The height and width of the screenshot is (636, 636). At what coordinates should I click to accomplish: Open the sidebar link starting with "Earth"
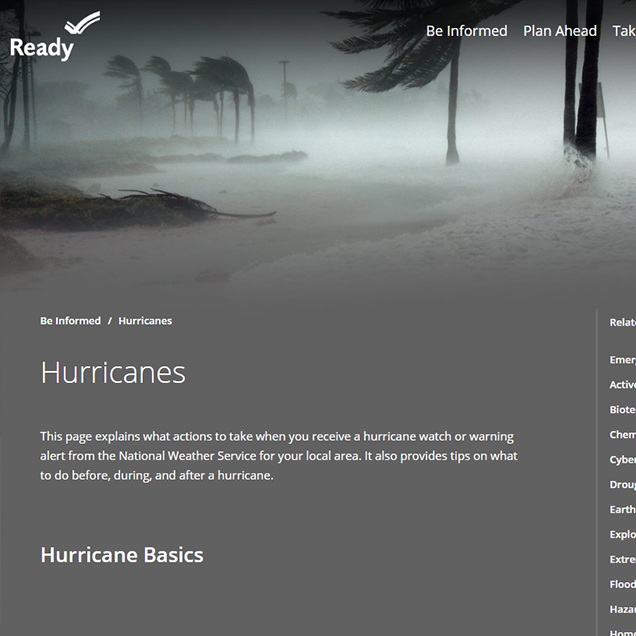tap(622, 510)
